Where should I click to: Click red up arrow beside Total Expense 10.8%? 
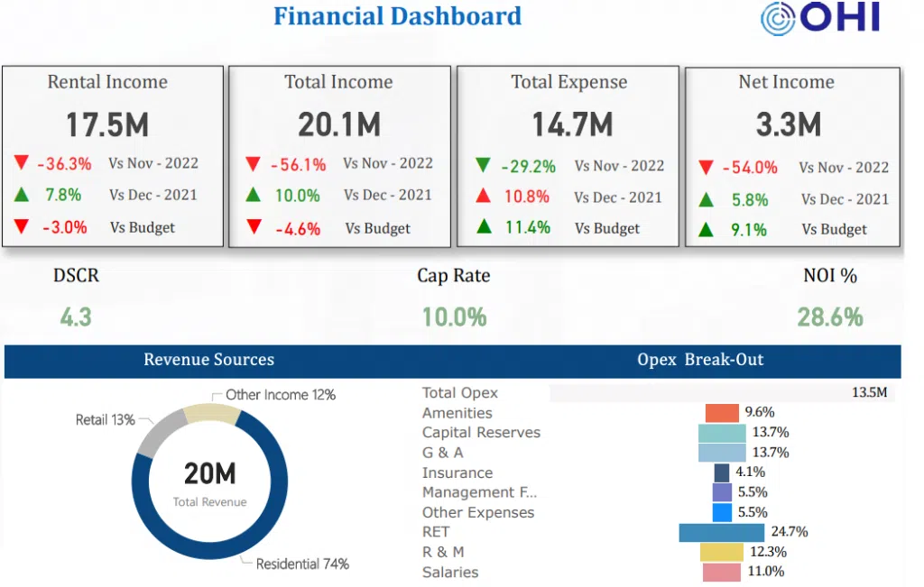click(x=484, y=197)
